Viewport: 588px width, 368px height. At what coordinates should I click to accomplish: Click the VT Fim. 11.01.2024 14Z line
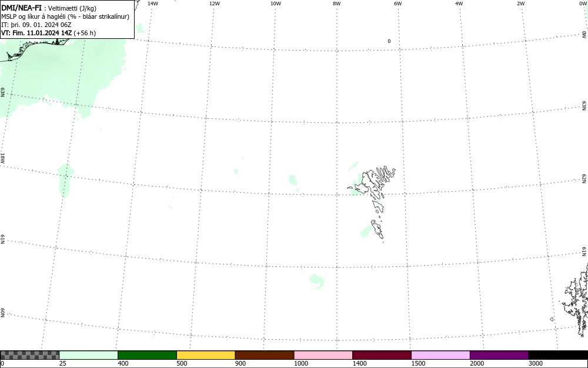point(48,33)
